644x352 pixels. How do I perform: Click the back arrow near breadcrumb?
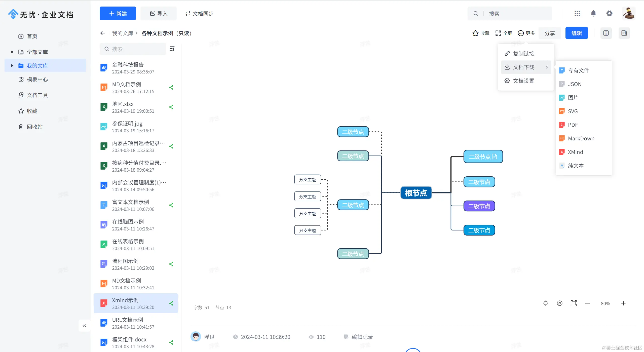102,33
